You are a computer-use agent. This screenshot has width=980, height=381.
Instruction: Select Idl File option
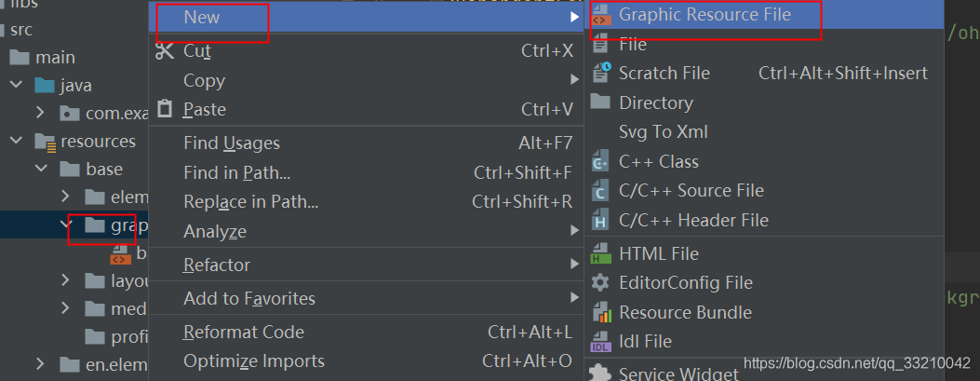pos(764,342)
